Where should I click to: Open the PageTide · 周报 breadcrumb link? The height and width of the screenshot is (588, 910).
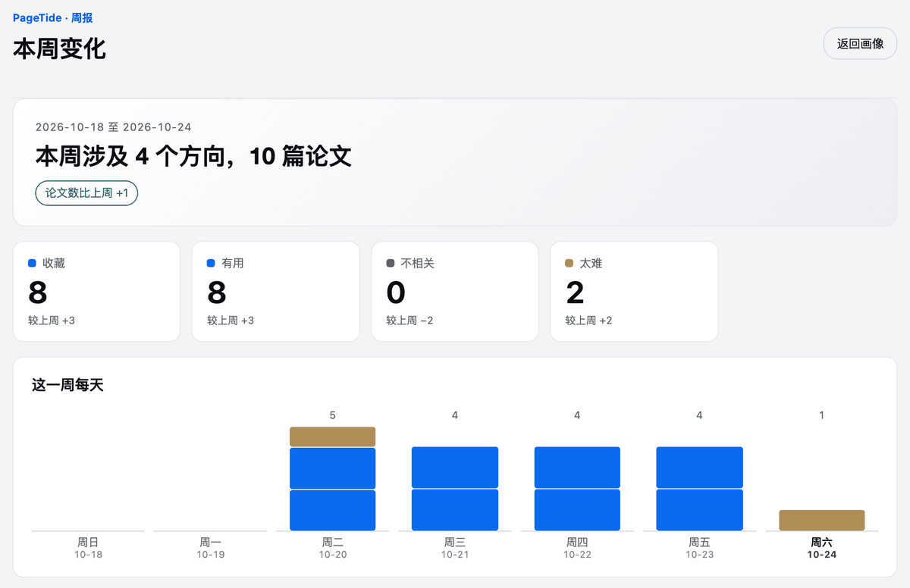tap(53, 18)
